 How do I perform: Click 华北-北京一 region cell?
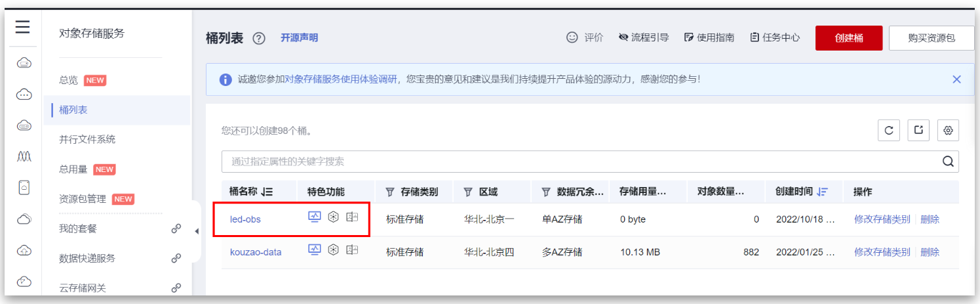click(489, 219)
